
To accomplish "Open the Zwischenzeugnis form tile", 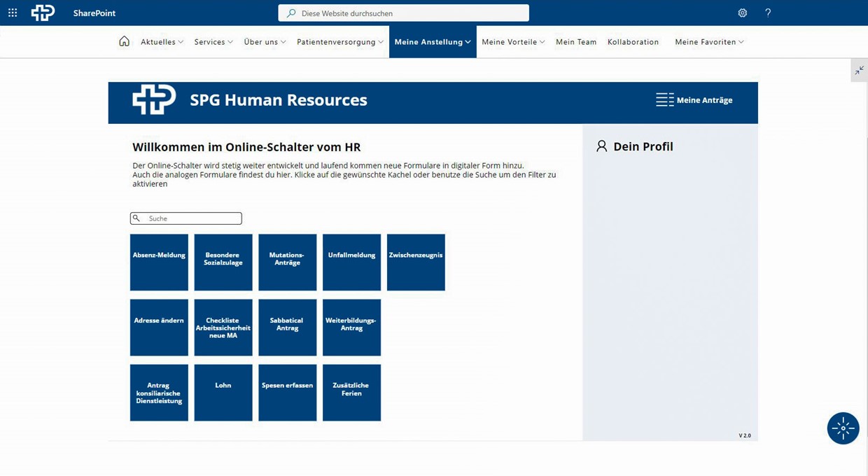I will [416, 262].
